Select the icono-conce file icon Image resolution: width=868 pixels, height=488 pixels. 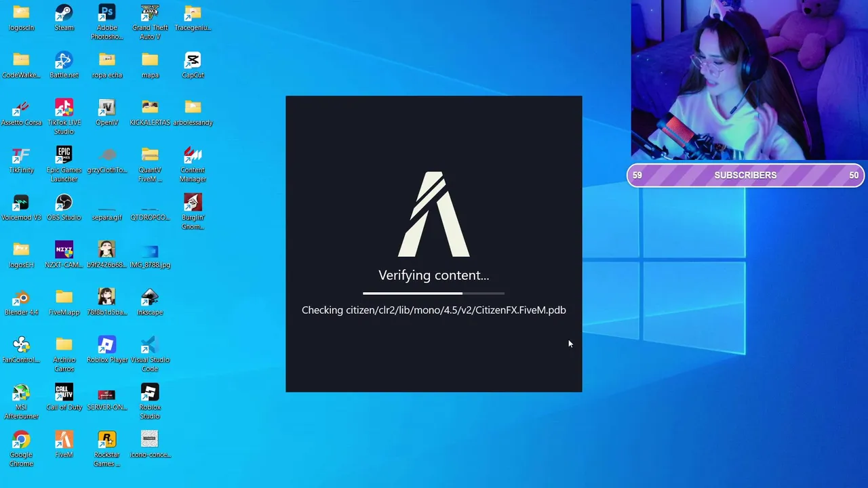pyautogui.click(x=150, y=445)
